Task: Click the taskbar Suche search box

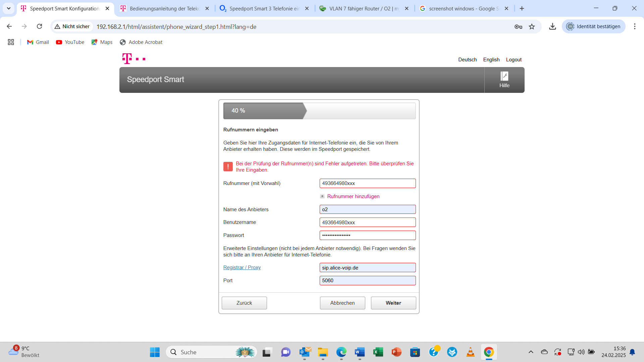Action: click(211, 352)
